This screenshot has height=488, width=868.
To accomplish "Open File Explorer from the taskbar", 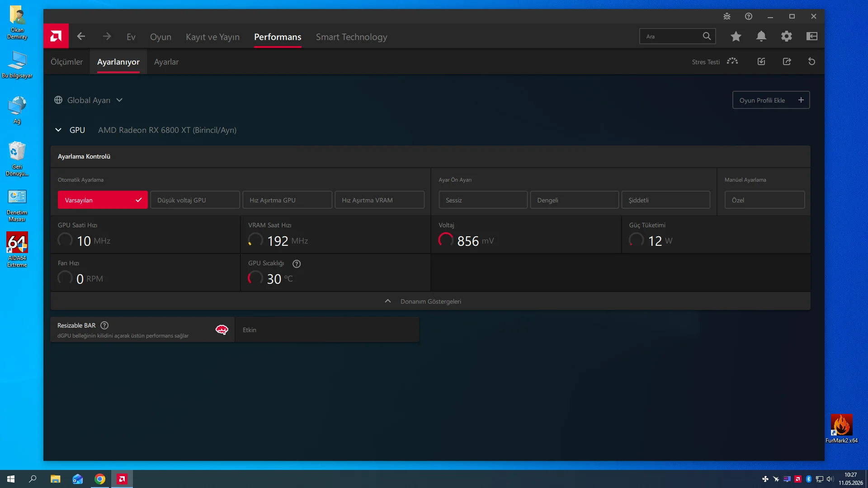I will pos(55,479).
